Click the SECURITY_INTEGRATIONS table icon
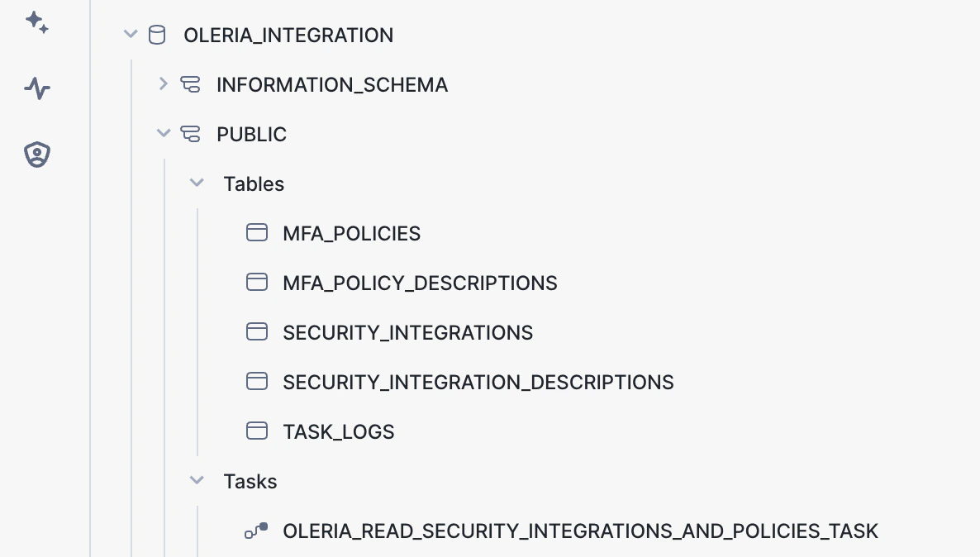 [x=257, y=331]
